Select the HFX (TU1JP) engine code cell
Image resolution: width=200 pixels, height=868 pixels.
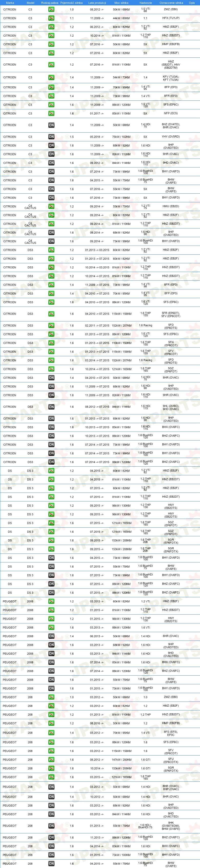point(171,18)
